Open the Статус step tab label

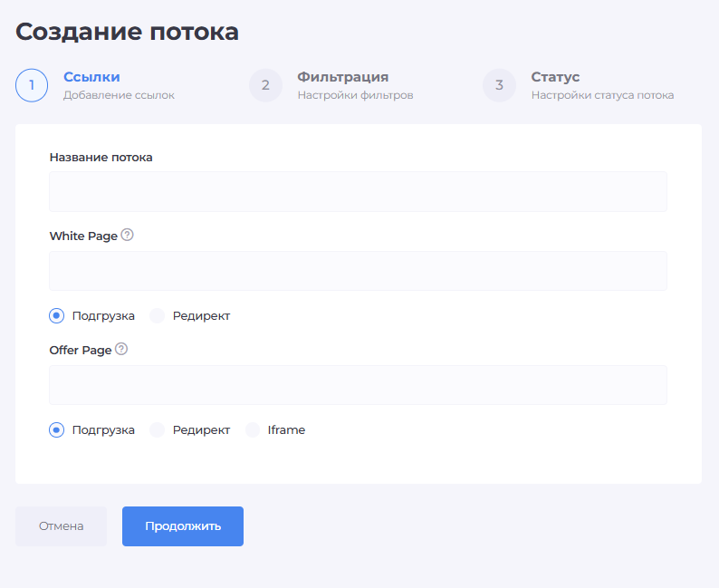point(555,77)
